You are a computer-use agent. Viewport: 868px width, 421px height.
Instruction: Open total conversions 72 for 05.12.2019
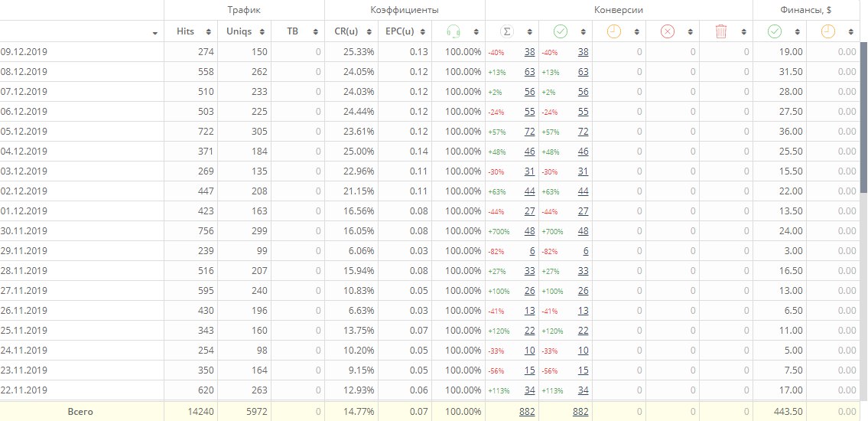(x=530, y=132)
